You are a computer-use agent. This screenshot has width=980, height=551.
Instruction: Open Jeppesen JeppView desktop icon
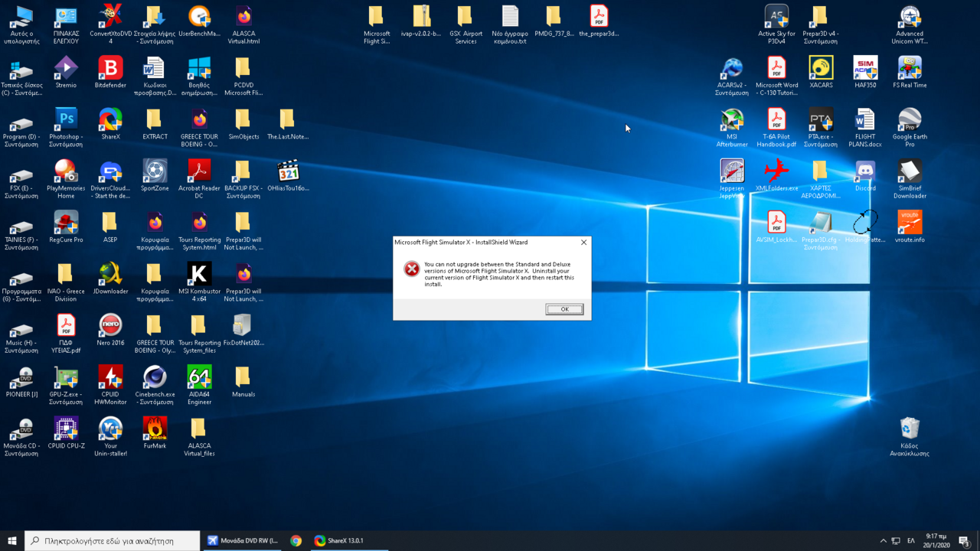[x=732, y=178]
